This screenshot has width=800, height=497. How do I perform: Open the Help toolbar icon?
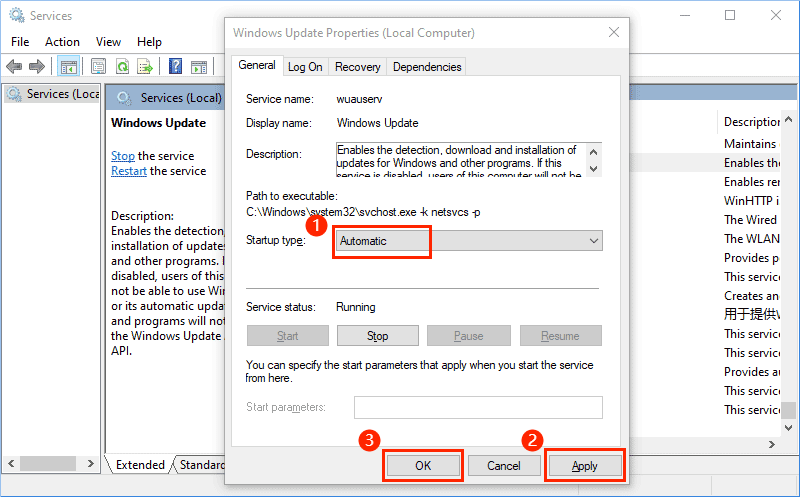(176, 66)
